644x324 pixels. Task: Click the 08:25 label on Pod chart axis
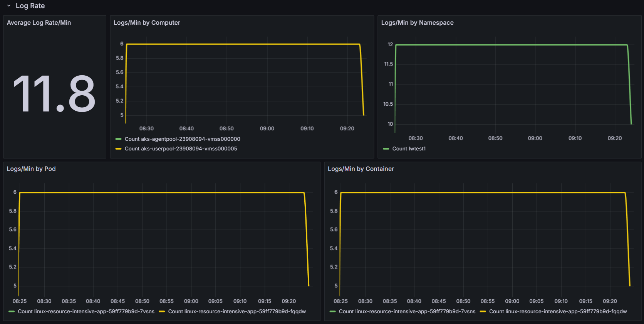coord(20,301)
